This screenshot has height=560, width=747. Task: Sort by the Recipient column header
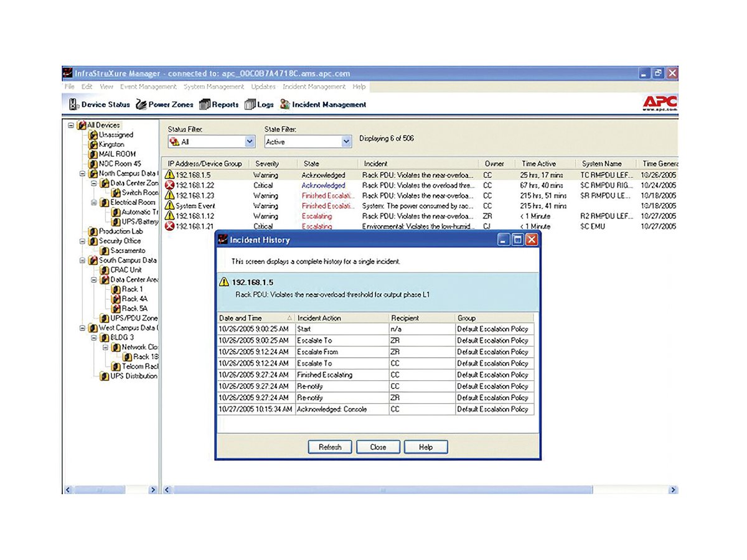(422, 318)
